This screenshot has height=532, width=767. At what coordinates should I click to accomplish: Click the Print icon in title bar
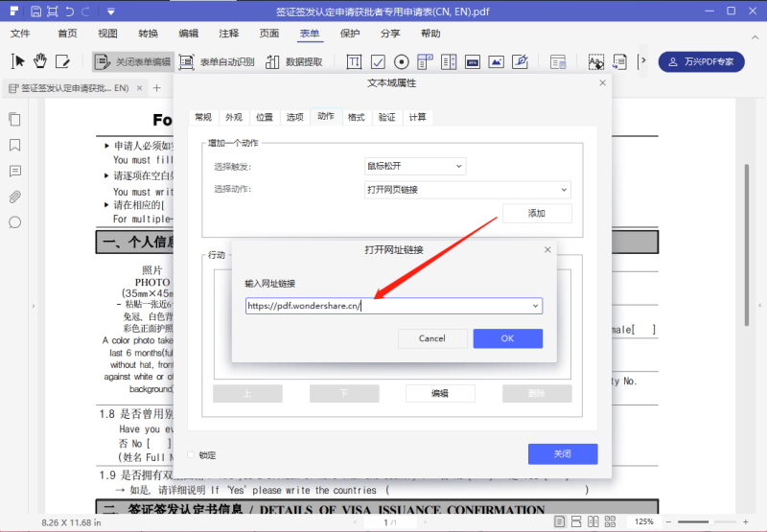pos(53,12)
